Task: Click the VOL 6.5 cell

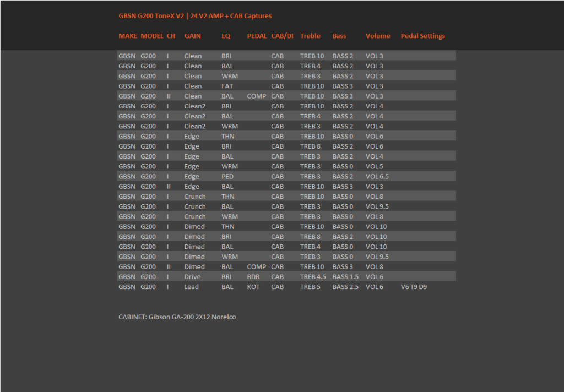Action: tap(377, 177)
